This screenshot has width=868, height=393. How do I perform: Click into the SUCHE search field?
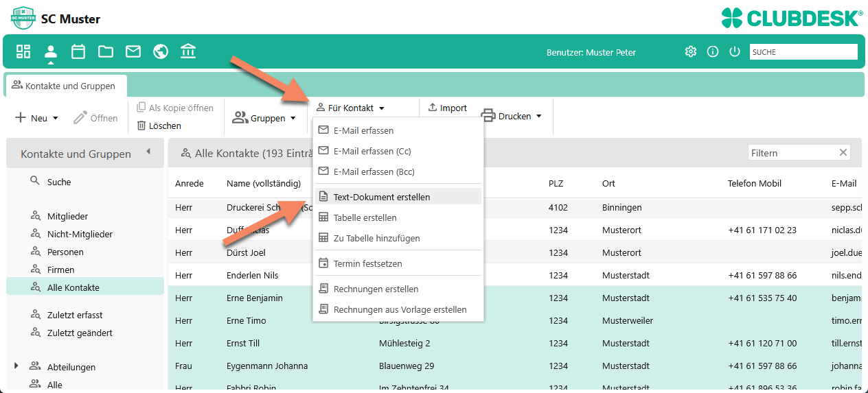[803, 51]
